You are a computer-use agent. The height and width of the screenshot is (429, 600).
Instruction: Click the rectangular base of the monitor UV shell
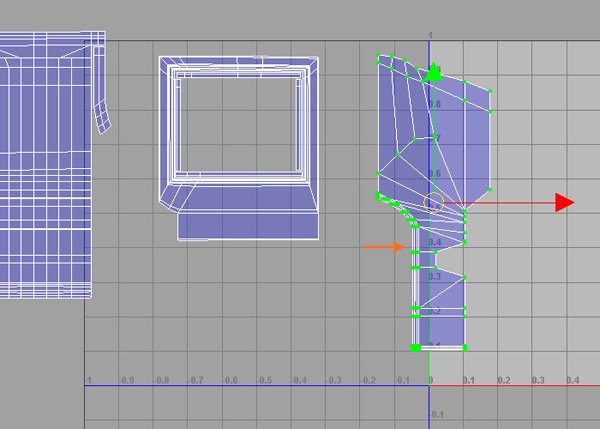coord(248,226)
